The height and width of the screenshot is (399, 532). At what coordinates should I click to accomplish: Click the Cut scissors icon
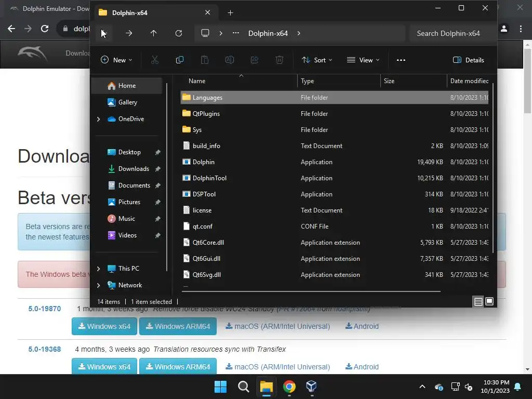coord(155,60)
